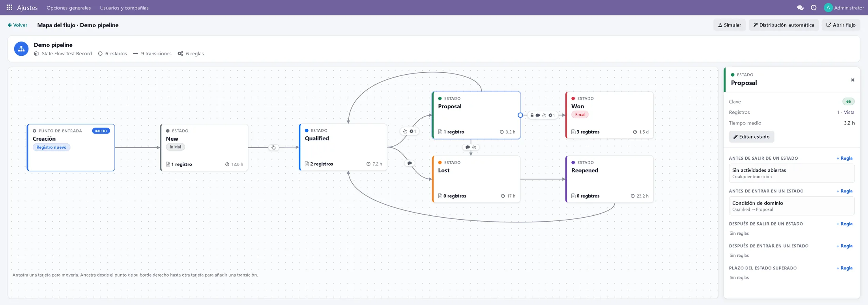
Task: Click the Administrator user avatar
Action: tap(828, 8)
